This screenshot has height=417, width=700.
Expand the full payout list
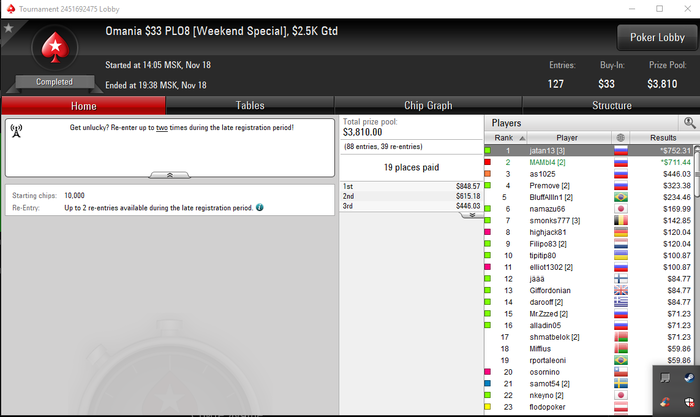(x=471, y=215)
